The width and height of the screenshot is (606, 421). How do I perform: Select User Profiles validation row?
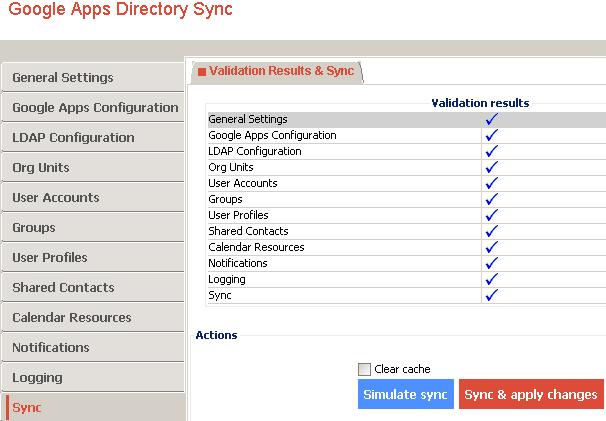point(407,215)
